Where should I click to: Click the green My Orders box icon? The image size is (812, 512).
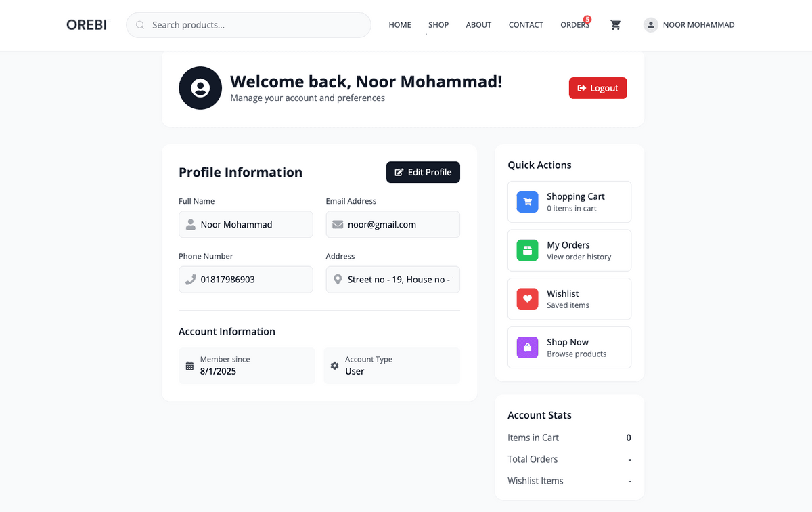528,251
